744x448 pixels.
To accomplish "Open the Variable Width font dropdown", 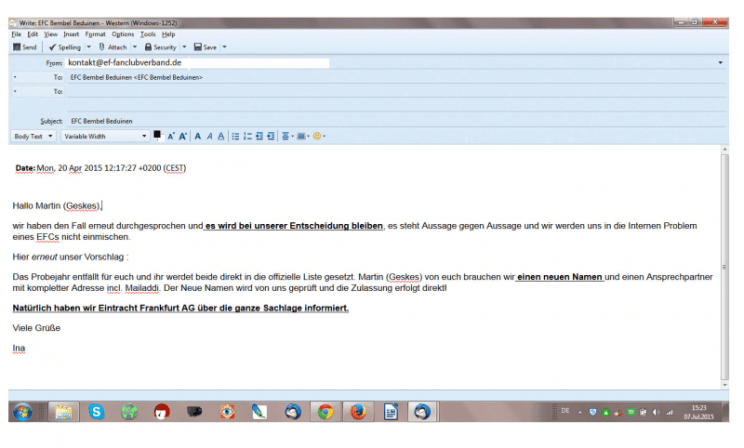I will [104, 136].
